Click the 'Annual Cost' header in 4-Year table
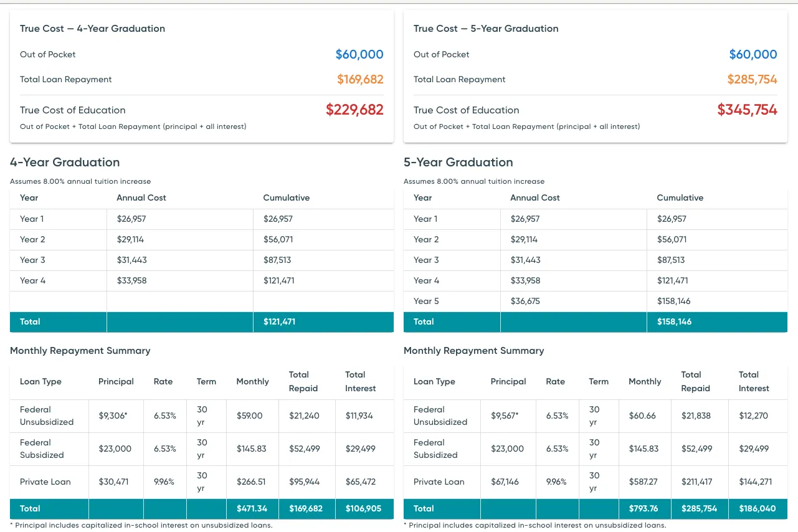 click(141, 198)
